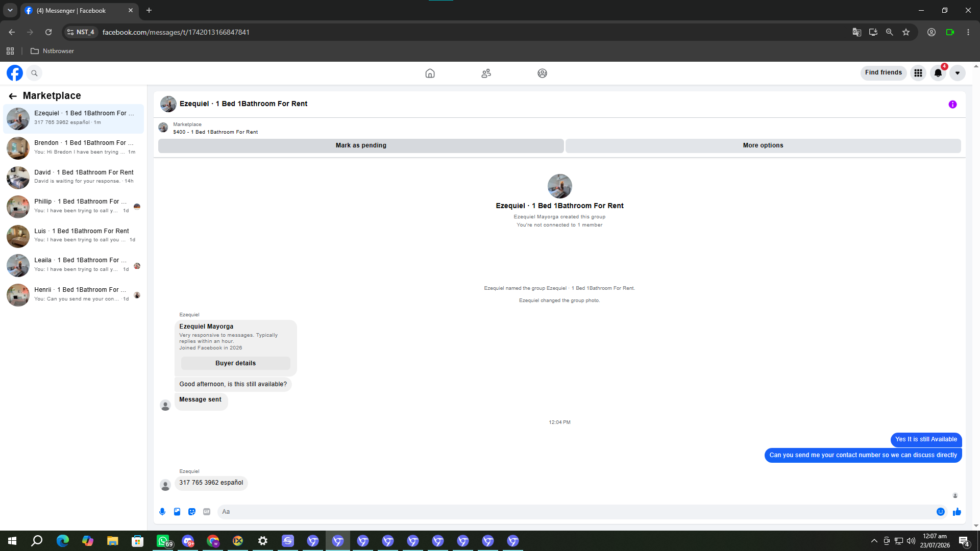
Task: Open the David conversation in the list
Action: coord(73,177)
